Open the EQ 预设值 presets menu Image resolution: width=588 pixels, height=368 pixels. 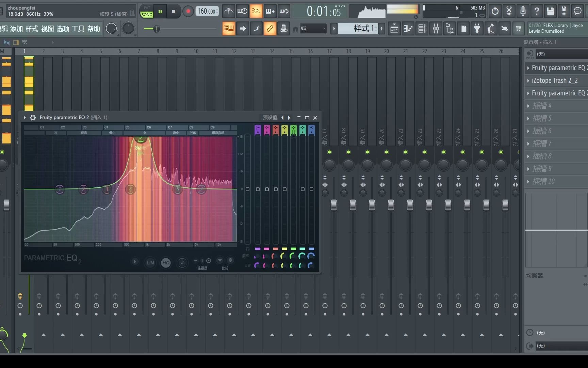coord(270,118)
